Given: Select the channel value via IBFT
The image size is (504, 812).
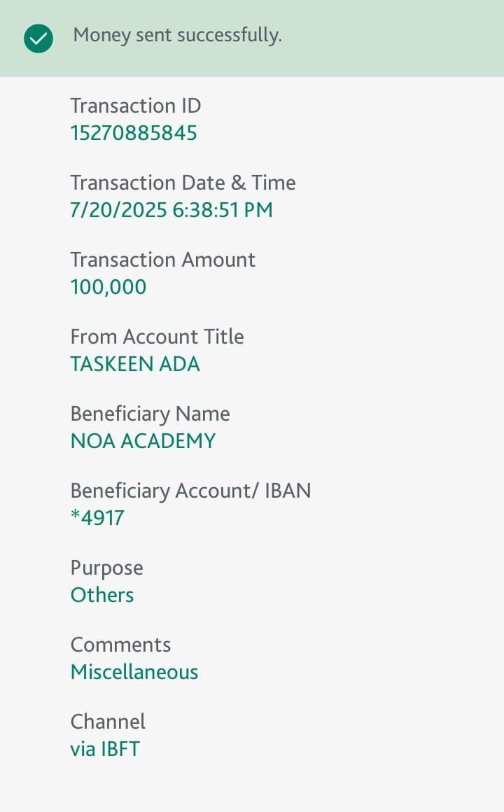Looking at the screenshot, I should click(105, 749).
